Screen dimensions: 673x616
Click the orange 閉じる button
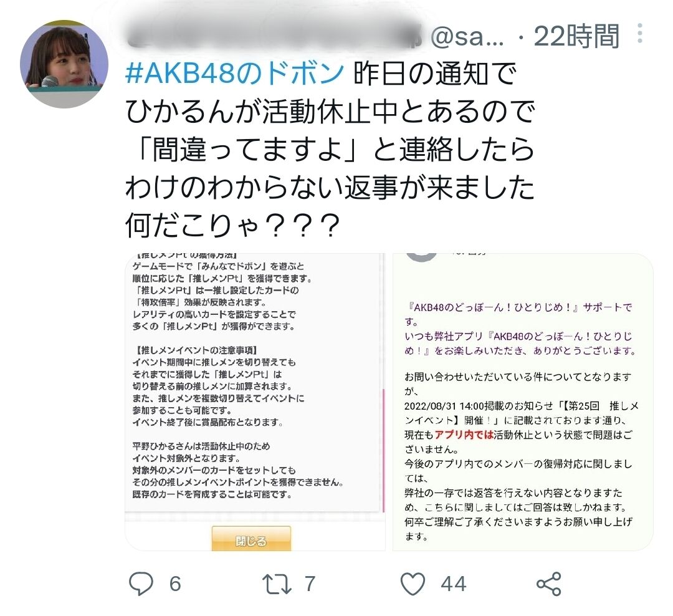251,539
